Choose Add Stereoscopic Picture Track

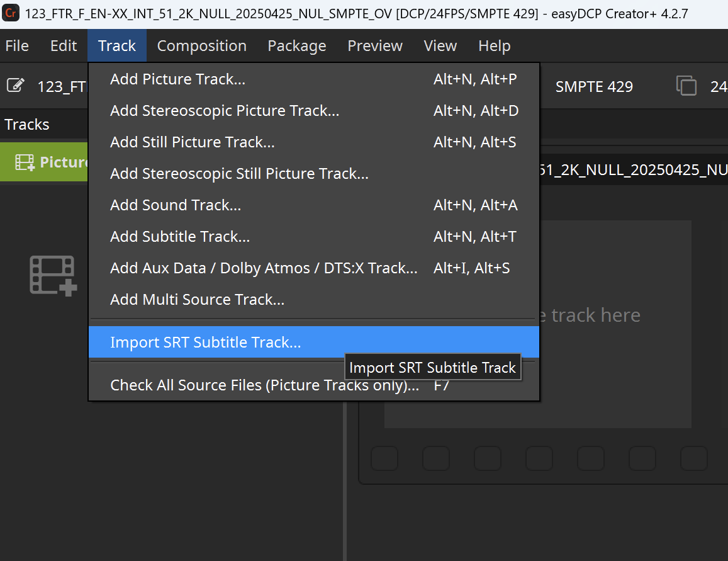coord(225,111)
